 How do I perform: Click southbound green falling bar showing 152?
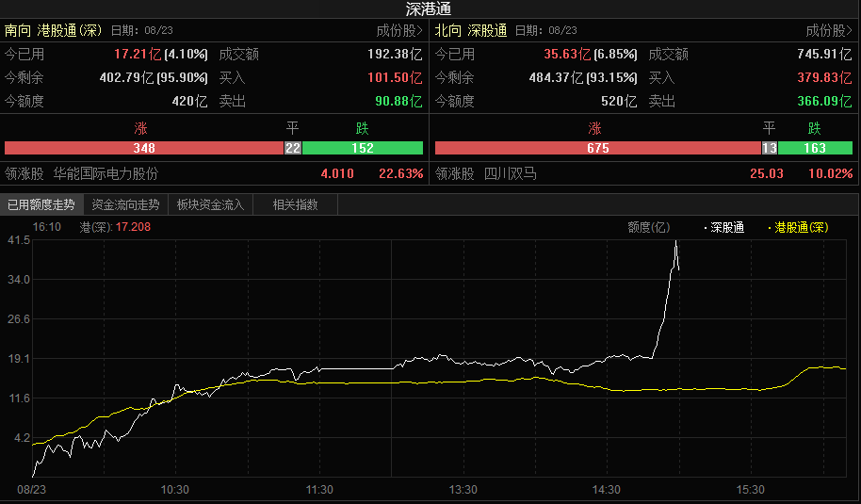(x=363, y=148)
